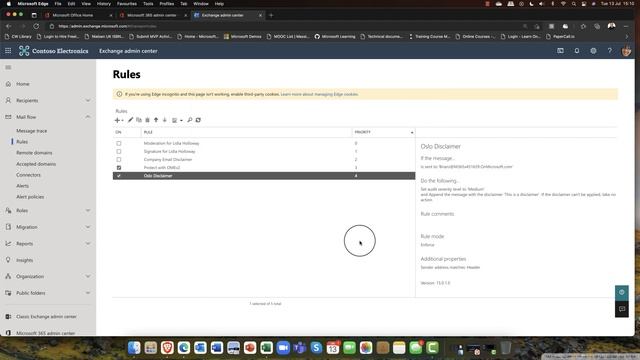640x360 pixels.
Task: Open Calendar from the Dock
Action: [x=333, y=348]
